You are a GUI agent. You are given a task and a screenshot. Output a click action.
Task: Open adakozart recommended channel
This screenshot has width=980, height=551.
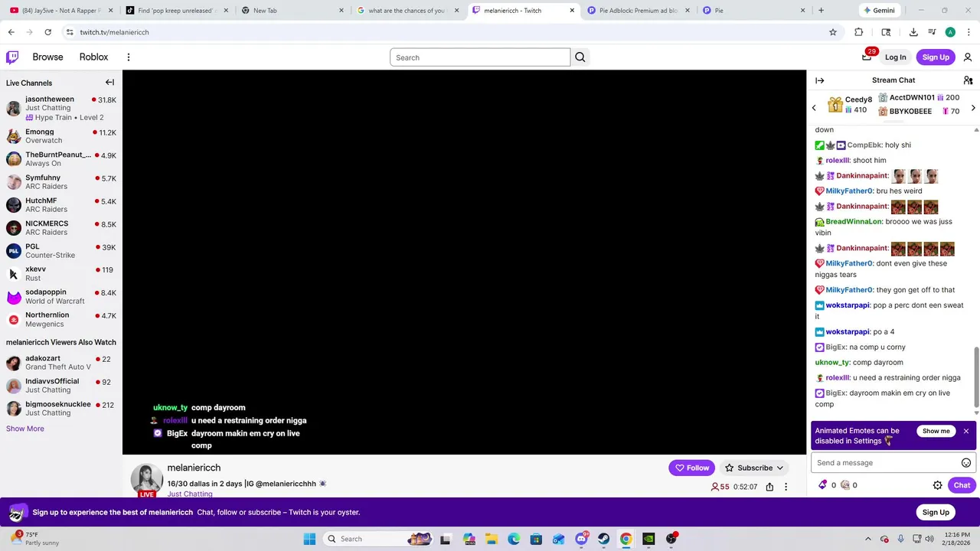(61, 362)
